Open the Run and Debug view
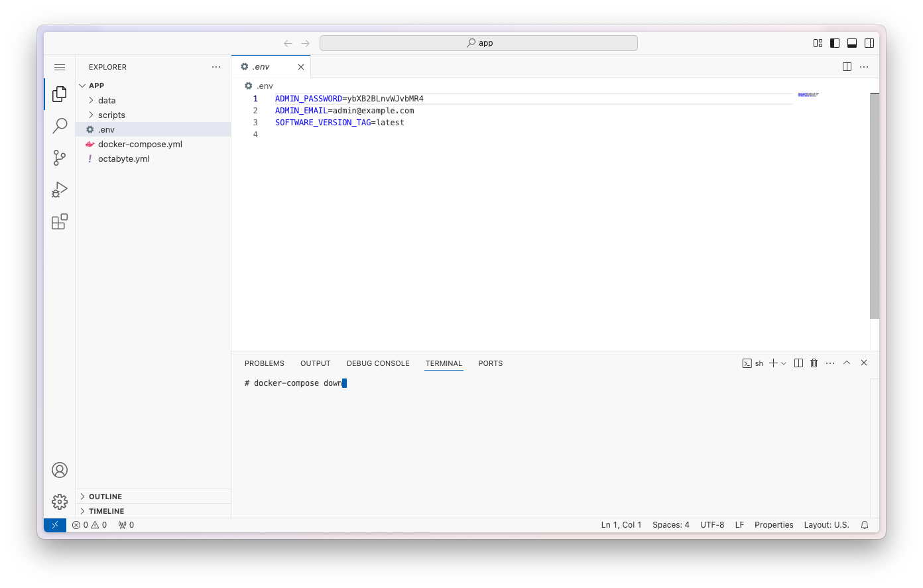Image resolution: width=923 pixels, height=588 pixels. (x=60, y=190)
